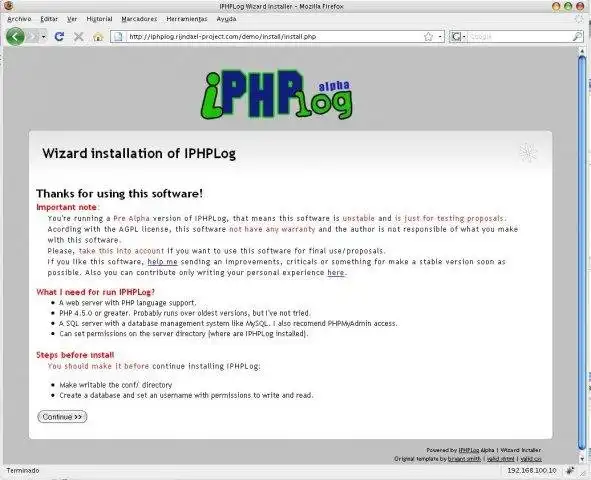Open the Marcadores menu
The height and width of the screenshot is (480, 591).
coord(139,19)
